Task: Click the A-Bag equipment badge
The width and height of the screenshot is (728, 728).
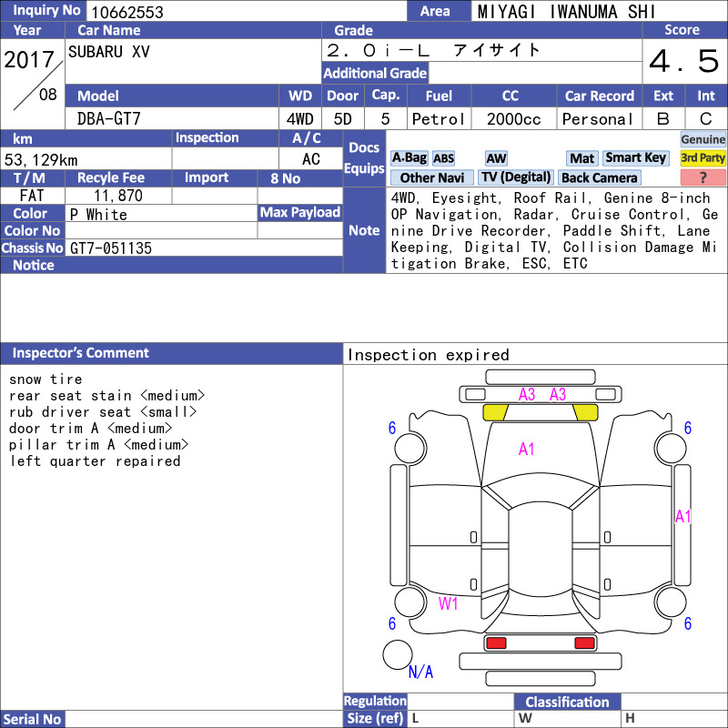Action: 409,158
